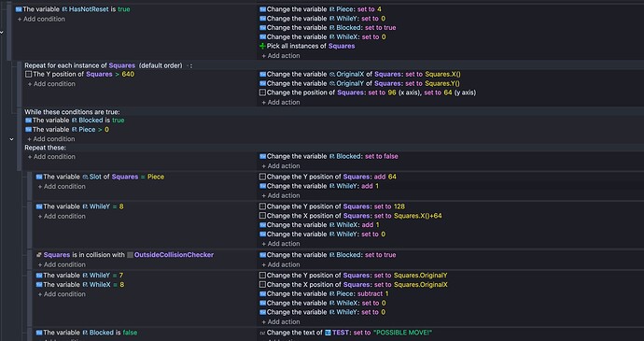Add condition under WhileX = 8

coord(62,294)
